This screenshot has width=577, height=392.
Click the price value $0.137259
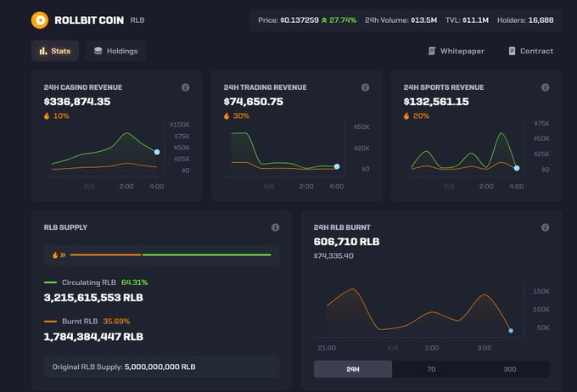[300, 20]
